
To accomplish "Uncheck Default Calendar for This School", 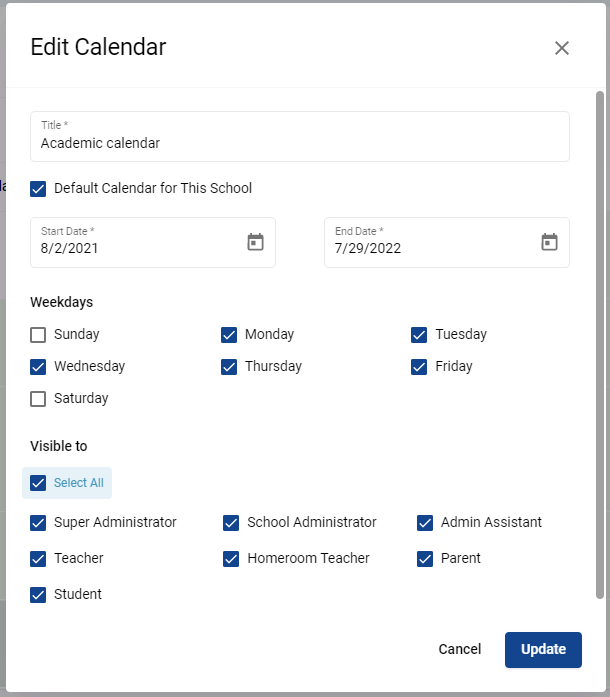I will coord(38,188).
